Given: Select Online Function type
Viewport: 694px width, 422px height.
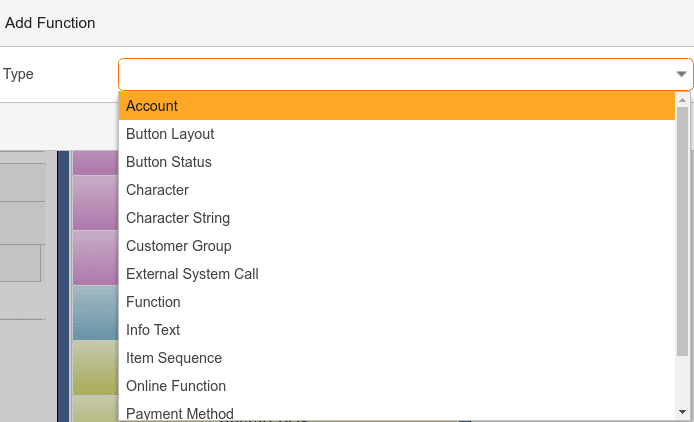Looking at the screenshot, I should (x=397, y=386).
